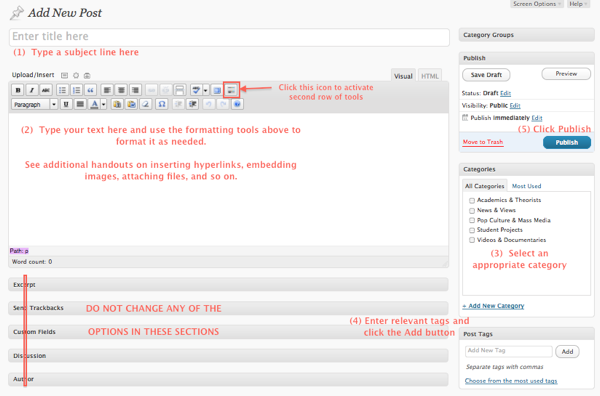Expand the Send Trackbacks section
600x396 pixels.
point(228,308)
